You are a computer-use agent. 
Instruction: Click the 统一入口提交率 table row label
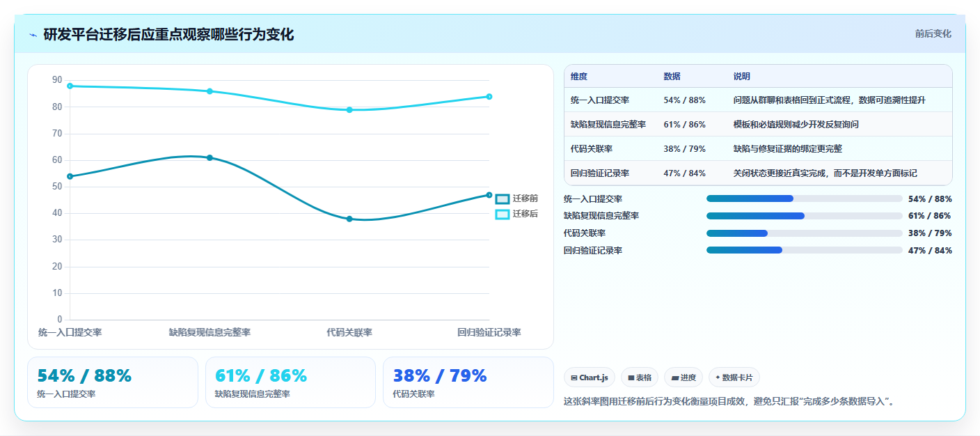coord(600,100)
